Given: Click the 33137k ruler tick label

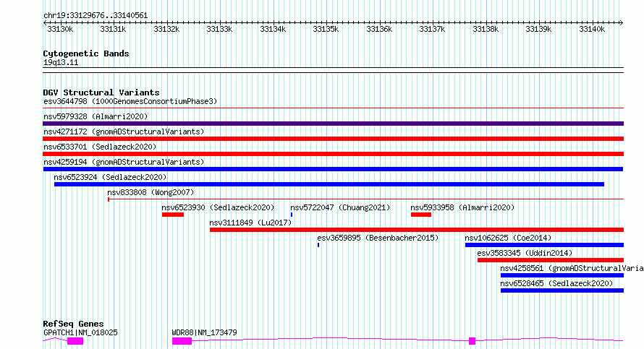Looking at the screenshot, I should click(x=432, y=29).
